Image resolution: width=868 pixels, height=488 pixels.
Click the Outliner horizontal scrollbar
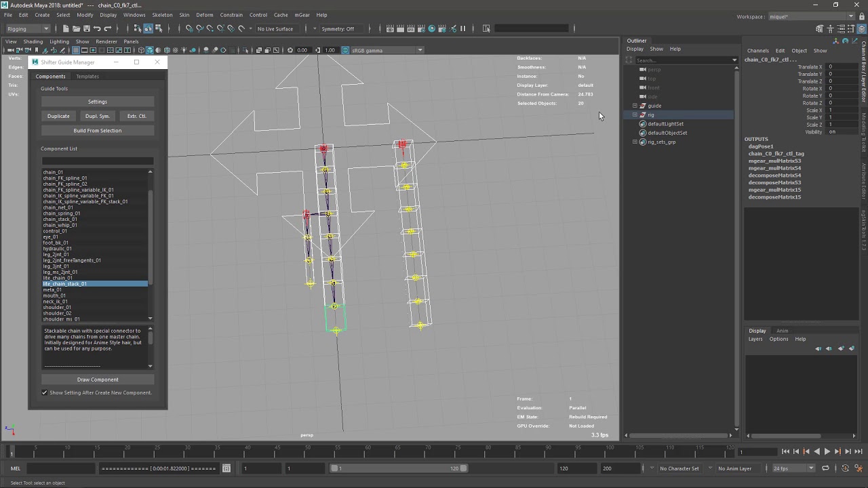(679, 435)
